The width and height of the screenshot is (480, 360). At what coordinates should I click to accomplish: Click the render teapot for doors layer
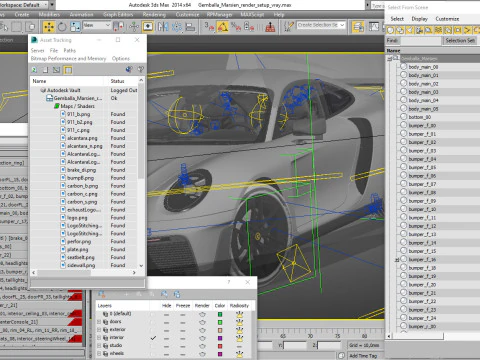click(202, 322)
